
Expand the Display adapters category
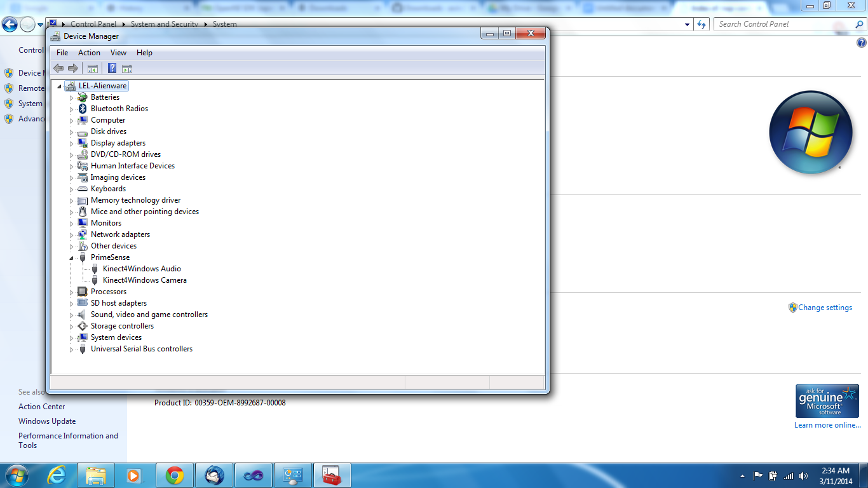tap(72, 144)
